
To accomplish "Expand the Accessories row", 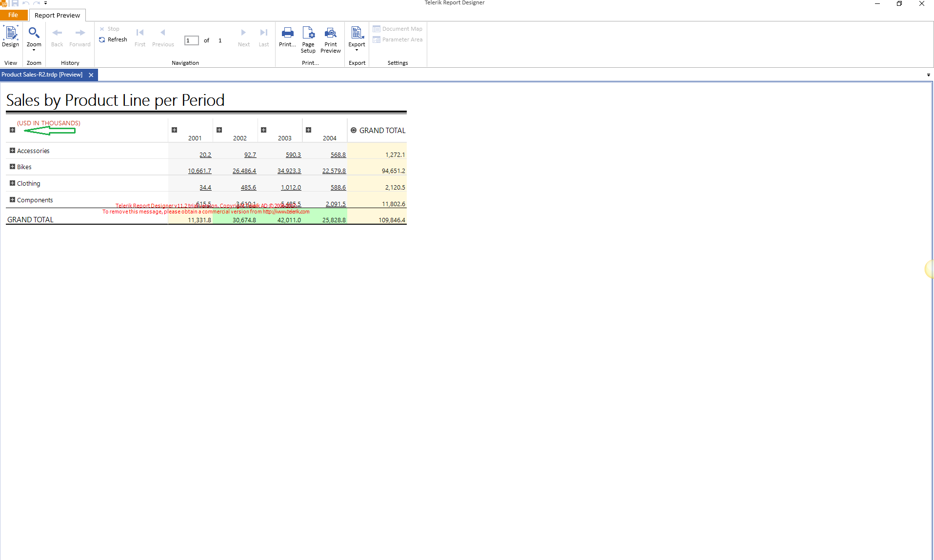I will pyautogui.click(x=12, y=150).
